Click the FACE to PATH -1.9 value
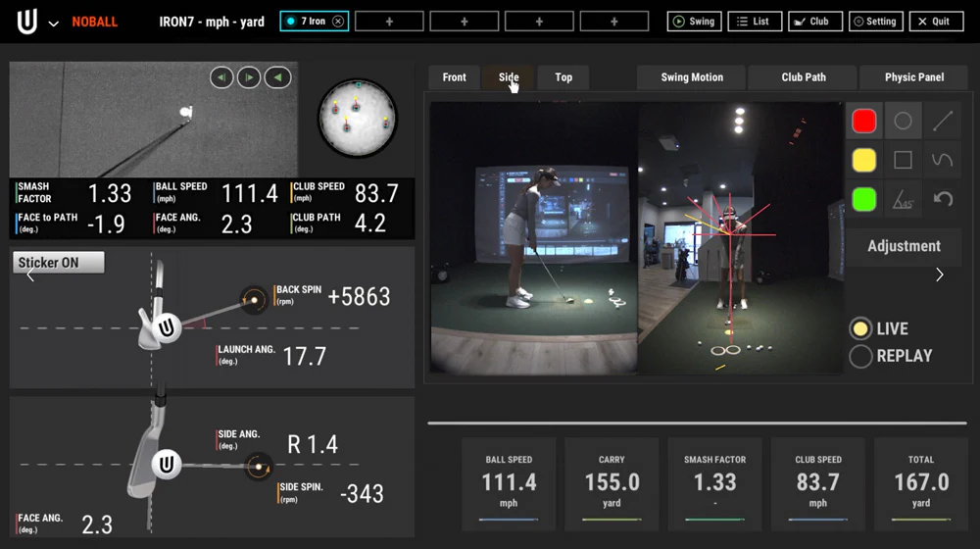Viewport: 980px width, 549px height. 106,224
